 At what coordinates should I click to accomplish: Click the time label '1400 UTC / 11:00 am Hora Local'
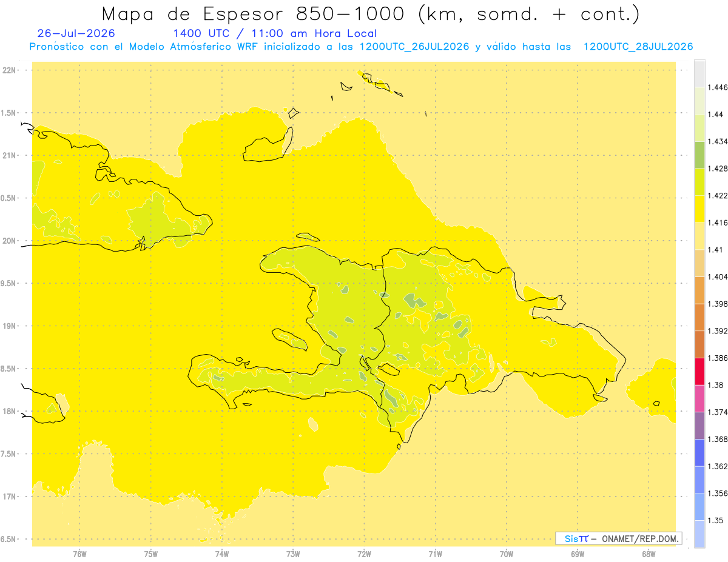click(275, 33)
